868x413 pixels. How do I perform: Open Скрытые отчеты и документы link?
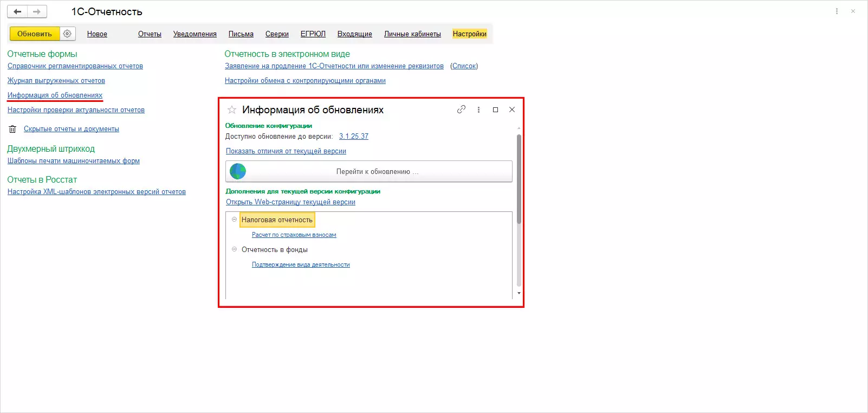pyautogui.click(x=72, y=129)
